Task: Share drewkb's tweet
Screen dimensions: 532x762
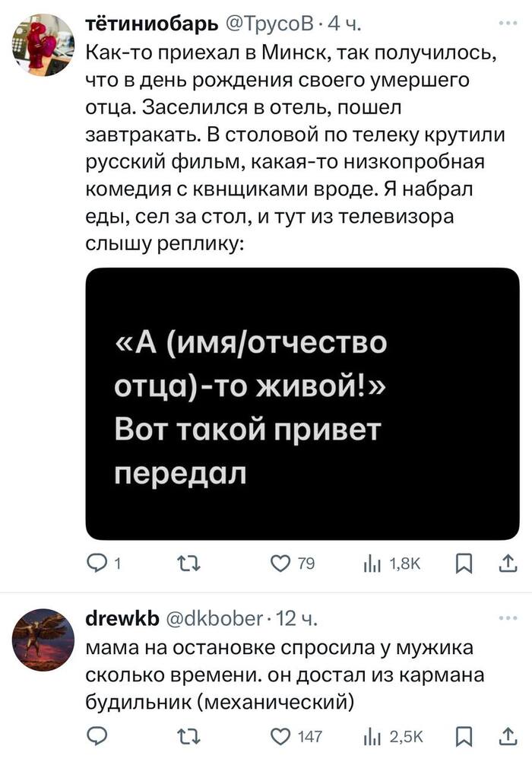Action: tap(505, 735)
